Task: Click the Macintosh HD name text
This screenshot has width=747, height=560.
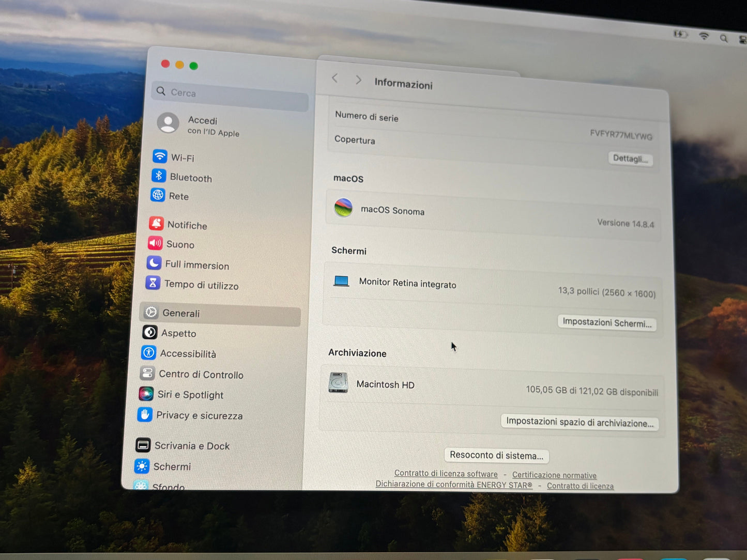Action: coord(385,384)
